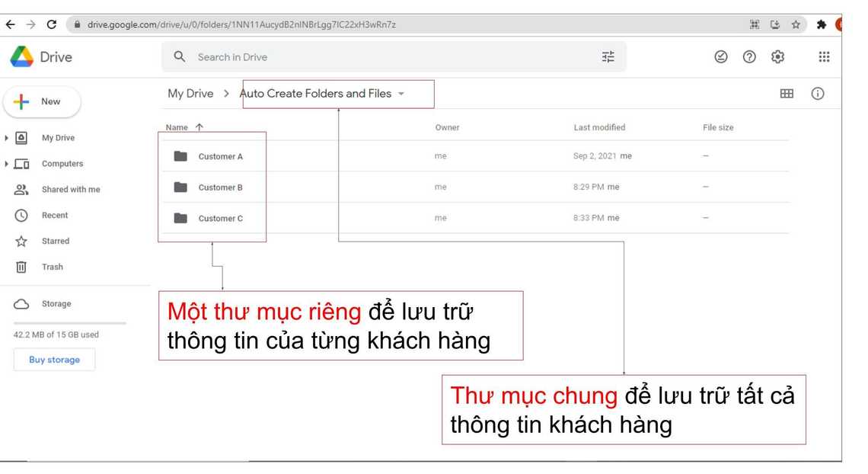Show the view details info panel
868x474 pixels.
coord(818,94)
